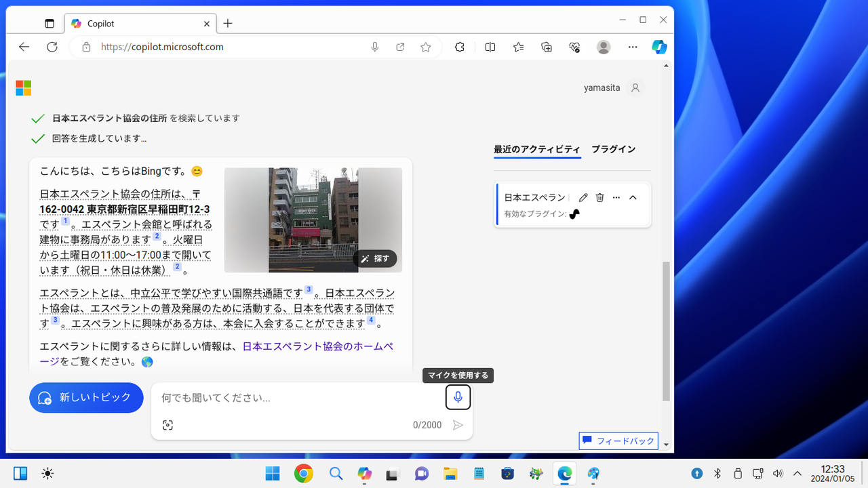Click the 日本エスペラント協会の住所 search status line
Image resolution: width=868 pixels, height=488 pixels.
click(146, 118)
